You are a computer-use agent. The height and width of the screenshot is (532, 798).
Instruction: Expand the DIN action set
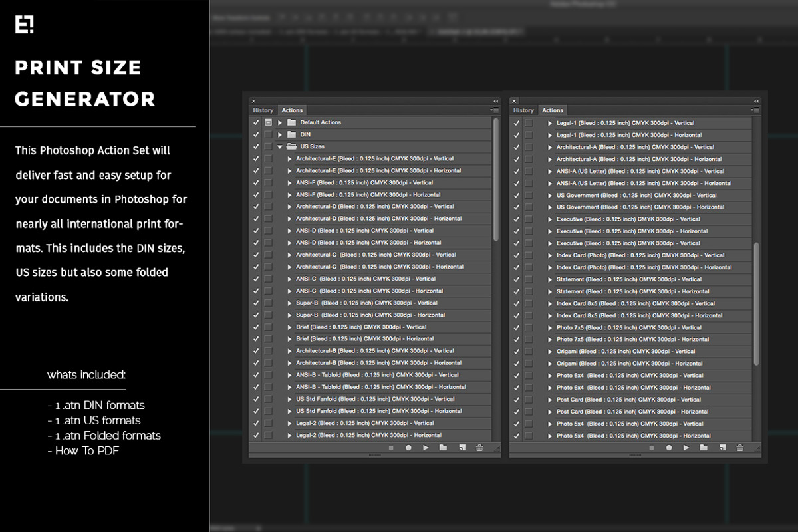tap(281, 134)
